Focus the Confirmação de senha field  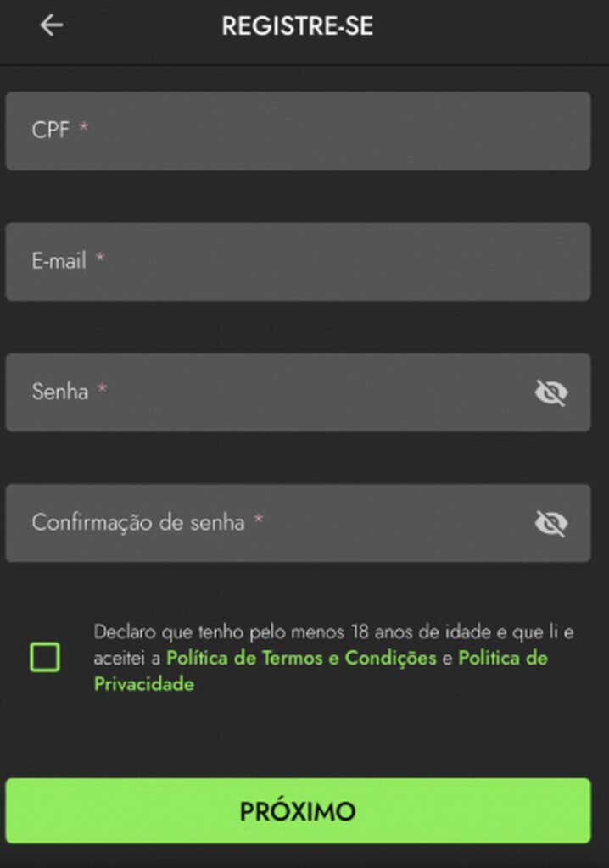pyautogui.click(x=382, y=523)
